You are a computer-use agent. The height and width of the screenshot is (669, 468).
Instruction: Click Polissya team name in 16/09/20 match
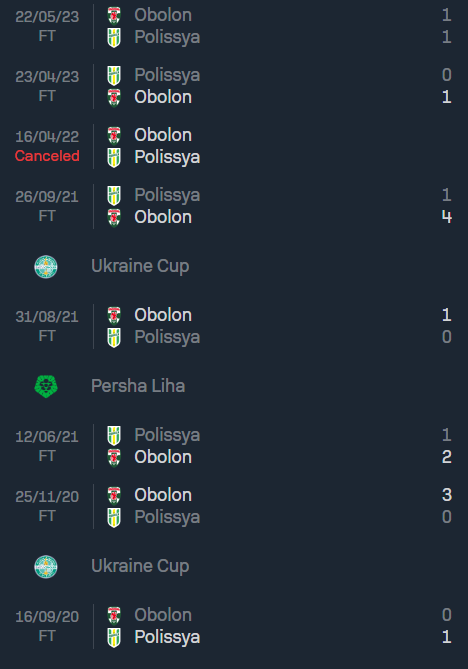(x=167, y=637)
